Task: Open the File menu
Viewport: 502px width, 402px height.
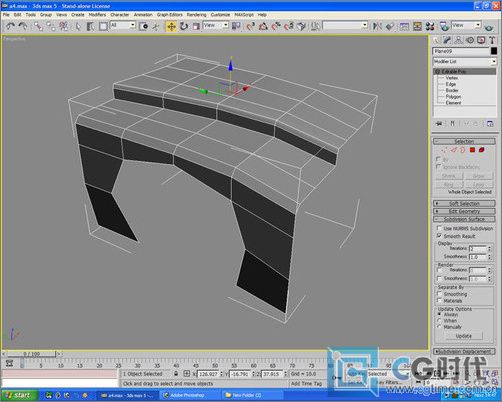Action: 6,15
